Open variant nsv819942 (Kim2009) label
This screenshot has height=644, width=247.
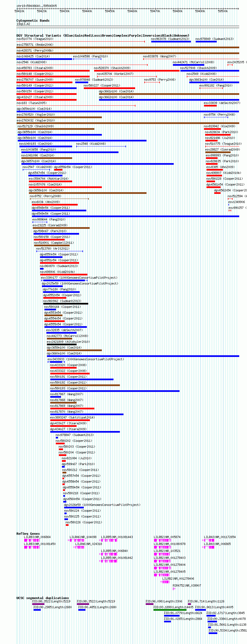[220, 126]
